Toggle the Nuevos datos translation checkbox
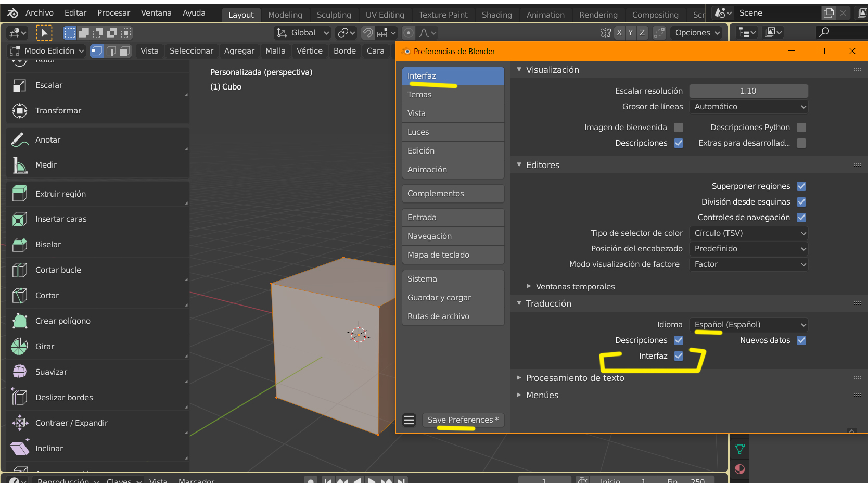 click(x=801, y=340)
